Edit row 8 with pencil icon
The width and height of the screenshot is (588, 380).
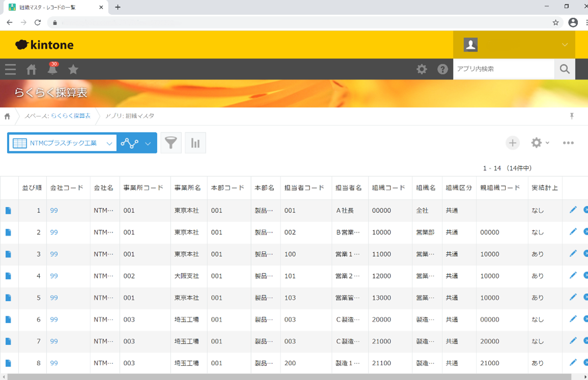coord(573,362)
